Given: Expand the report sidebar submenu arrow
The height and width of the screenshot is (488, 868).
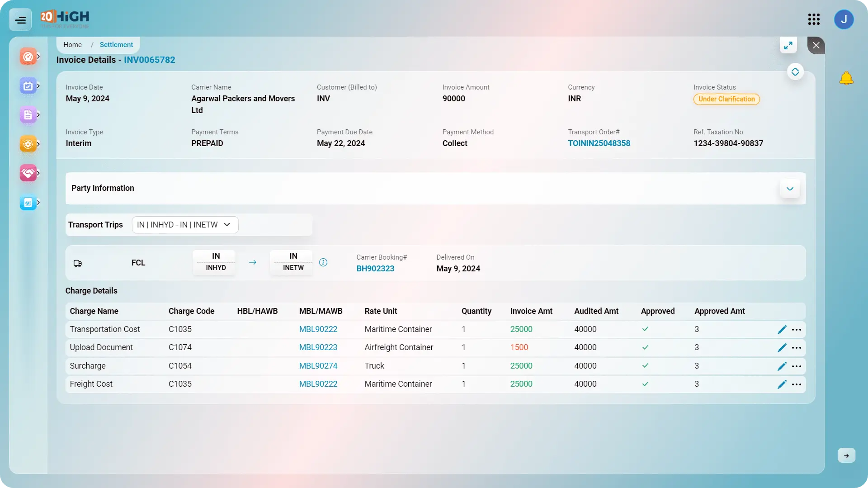Looking at the screenshot, I should tap(38, 203).
